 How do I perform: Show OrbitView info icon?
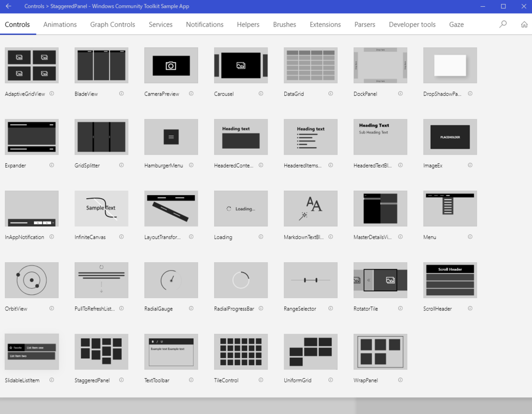click(x=51, y=308)
